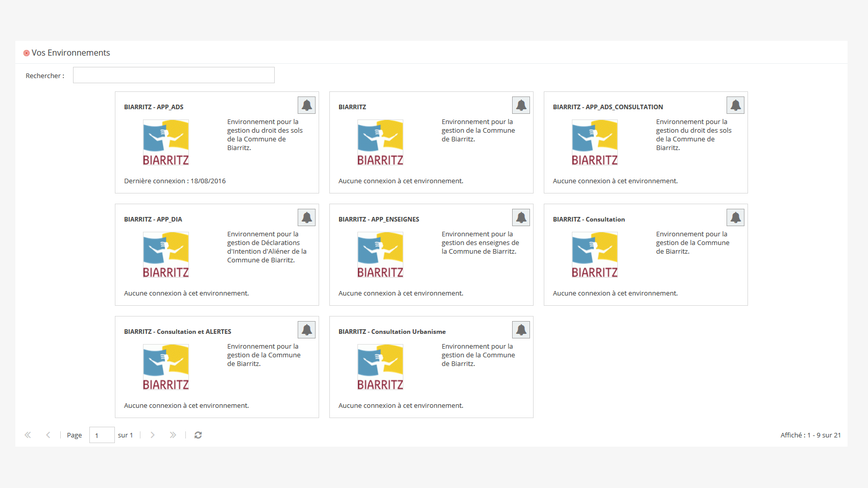This screenshot has height=488, width=868.
Task: Click the Vos Environnements heading
Action: pos(71,53)
